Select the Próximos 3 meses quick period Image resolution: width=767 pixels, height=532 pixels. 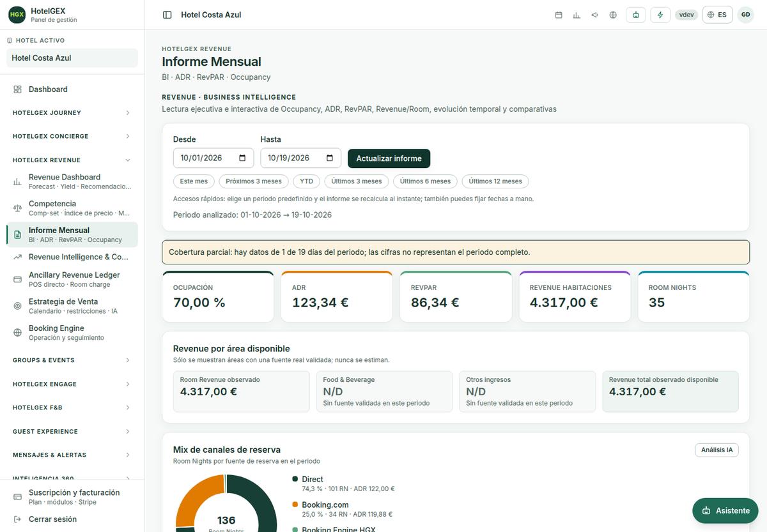coord(254,181)
